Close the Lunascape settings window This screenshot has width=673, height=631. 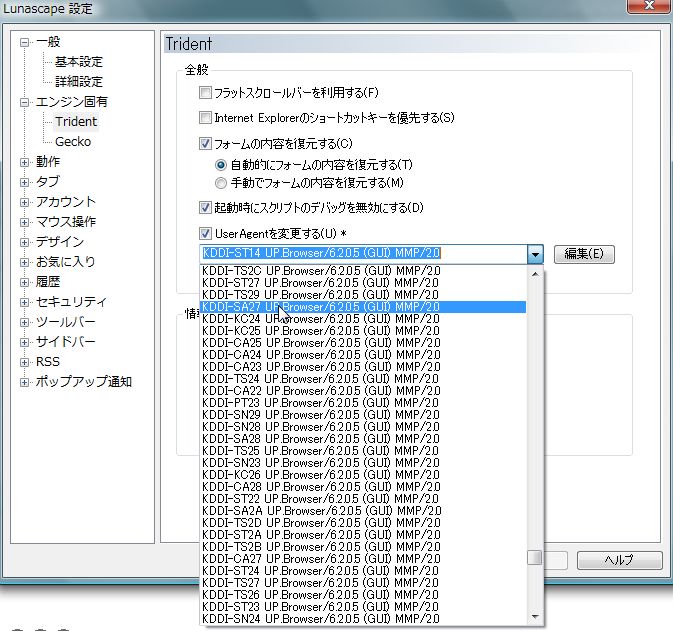(649, 6)
